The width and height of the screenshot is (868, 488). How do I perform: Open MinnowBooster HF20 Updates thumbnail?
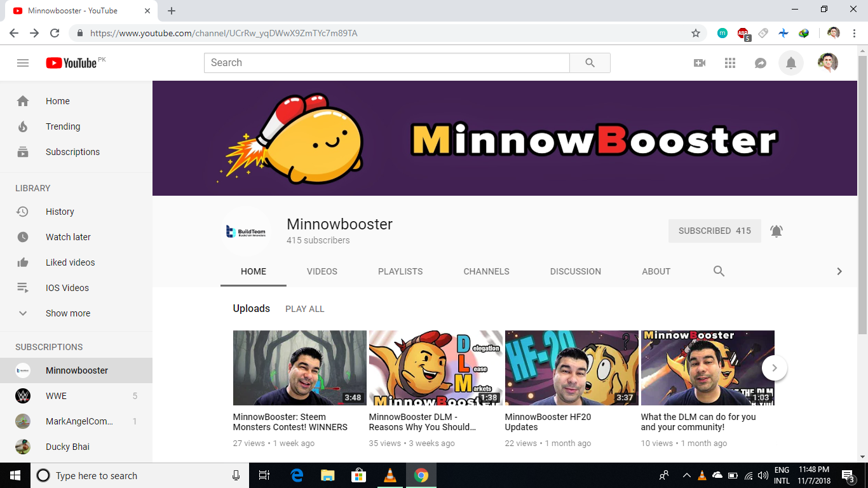pyautogui.click(x=572, y=368)
